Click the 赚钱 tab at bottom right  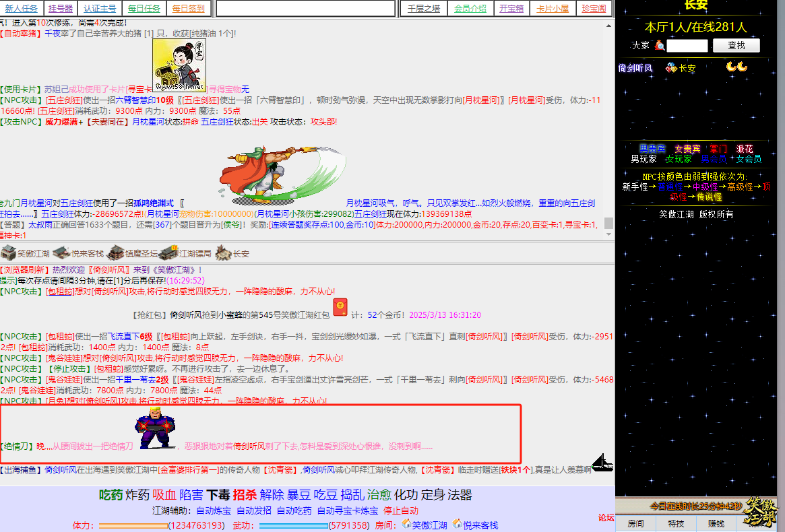716,523
